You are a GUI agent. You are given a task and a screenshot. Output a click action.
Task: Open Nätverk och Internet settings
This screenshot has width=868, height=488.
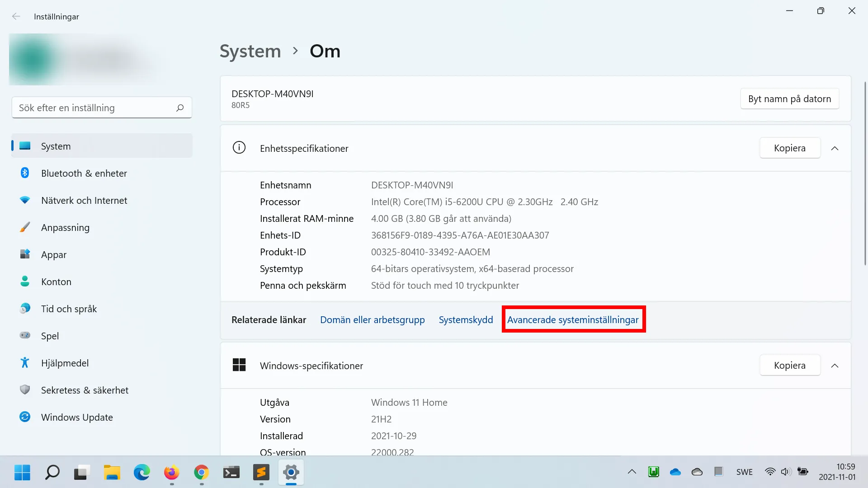pos(84,200)
